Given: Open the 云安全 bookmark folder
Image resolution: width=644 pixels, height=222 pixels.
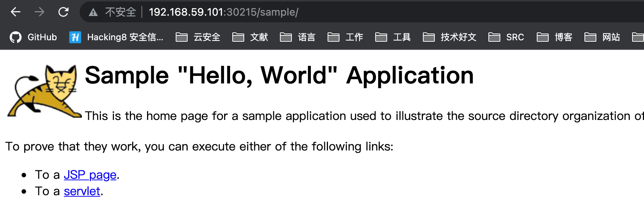Looking at the screenshot, I should point(198,37).
